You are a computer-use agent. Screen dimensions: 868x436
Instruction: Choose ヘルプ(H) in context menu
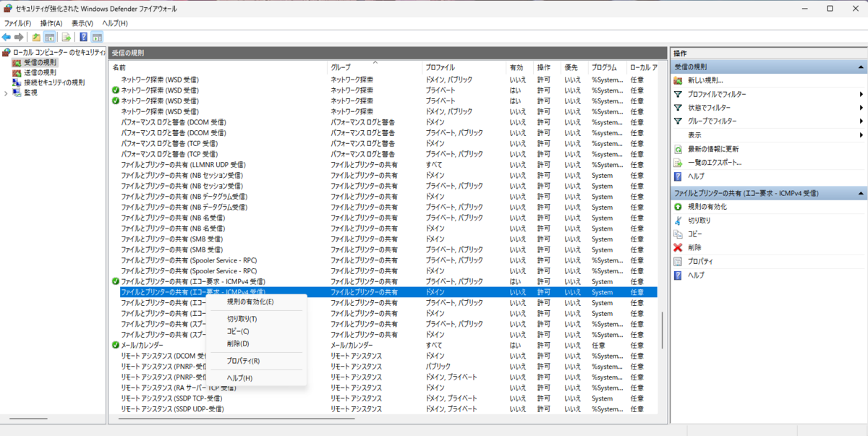[x=257, y=378]
